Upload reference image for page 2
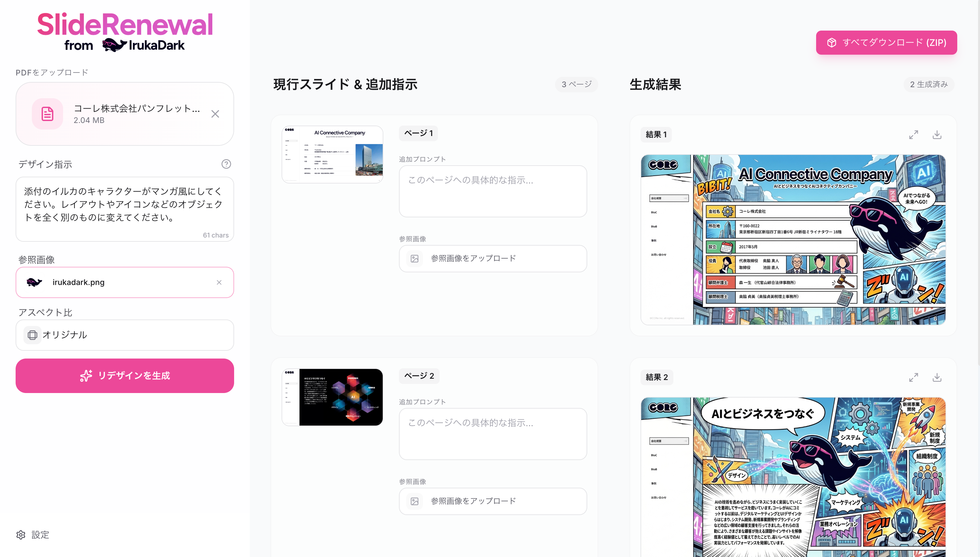Viewport: 980px width, 557px height. (493, 501)
